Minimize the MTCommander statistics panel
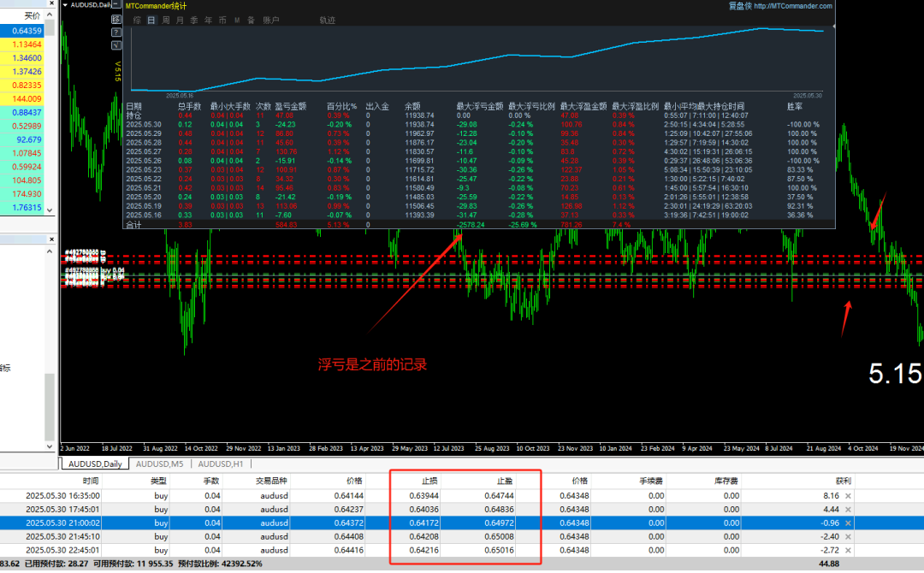 (116, 5)
